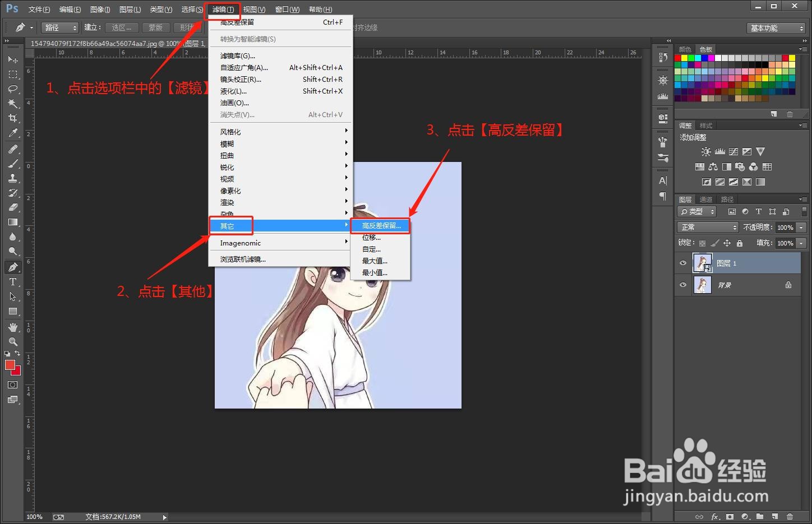Select the Rectangle shape tool
The height and width of the screenshot is (524, 812).
point(13,311)
